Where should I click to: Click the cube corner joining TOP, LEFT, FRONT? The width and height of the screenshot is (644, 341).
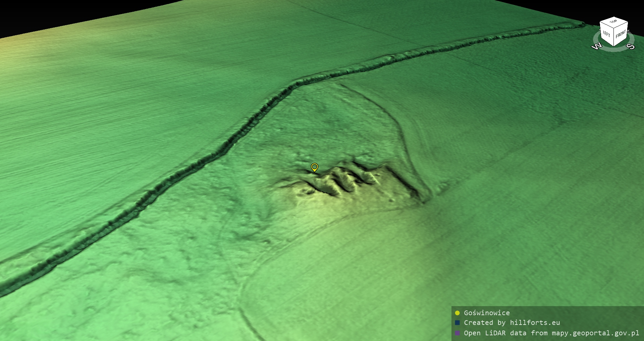pyautogui.click(x=614, y=28)
